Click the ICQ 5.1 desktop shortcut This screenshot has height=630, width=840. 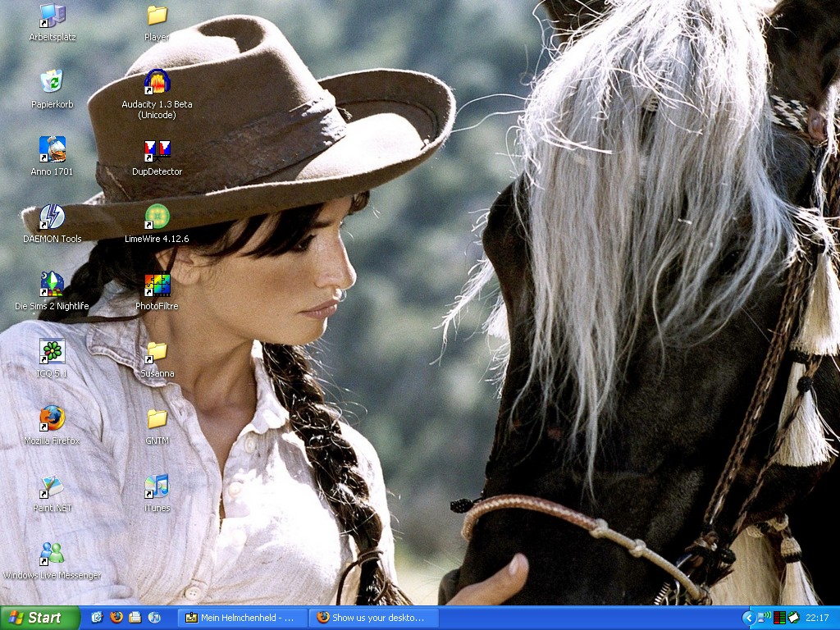52,351
